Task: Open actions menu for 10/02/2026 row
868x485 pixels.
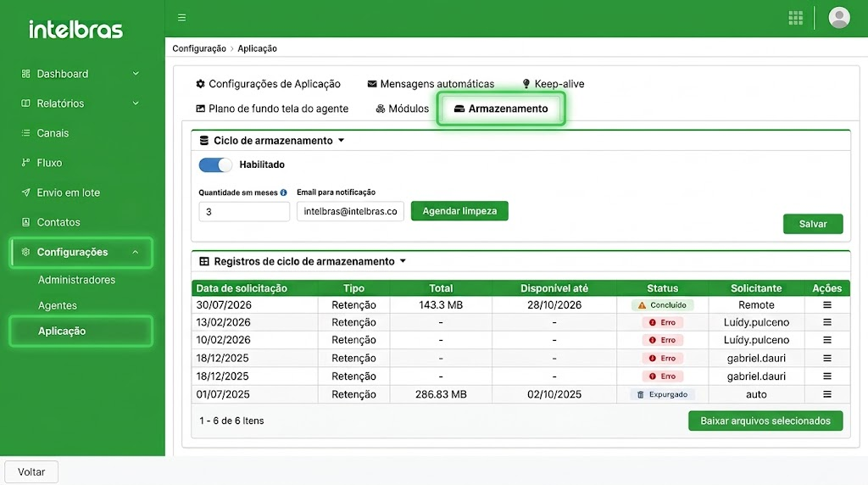Action: click(x=827, y=340)
